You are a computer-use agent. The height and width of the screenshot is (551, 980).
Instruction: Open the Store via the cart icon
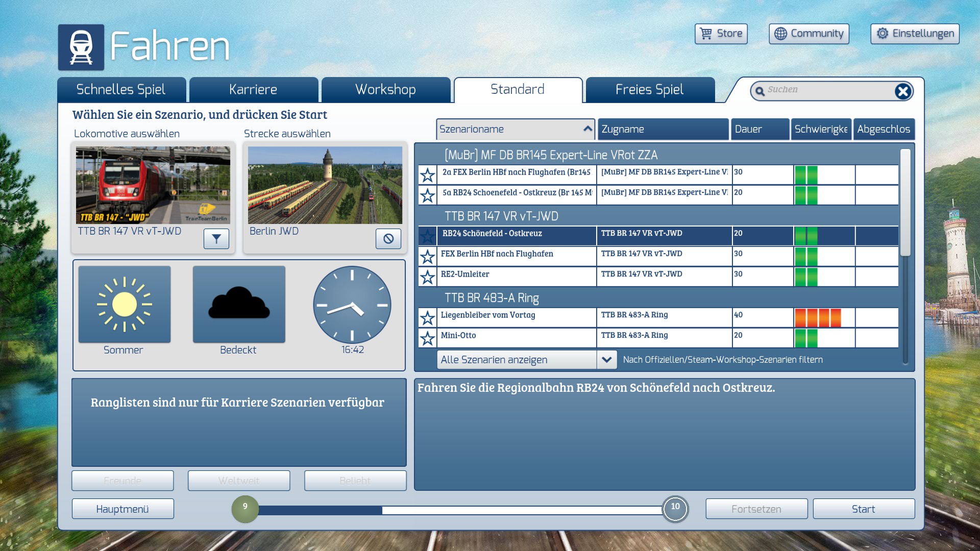click(x=706, y=34)
